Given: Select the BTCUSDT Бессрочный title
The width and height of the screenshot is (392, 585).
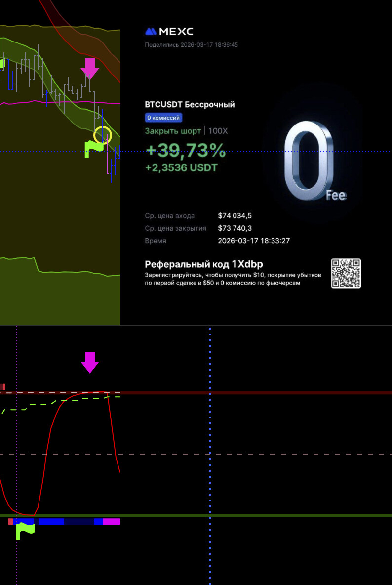Looking at the screenshot, I should (x=190, y=105).
